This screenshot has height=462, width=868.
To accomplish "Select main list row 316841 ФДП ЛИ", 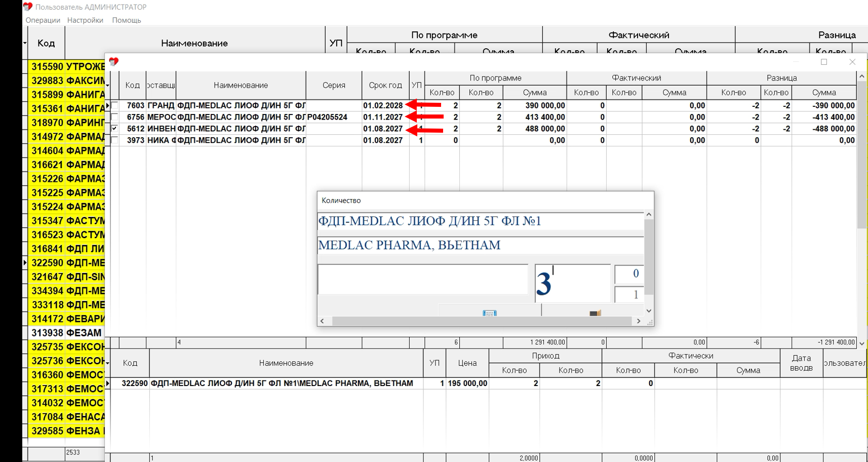I will pyautogui.click(x=66, y=249).
